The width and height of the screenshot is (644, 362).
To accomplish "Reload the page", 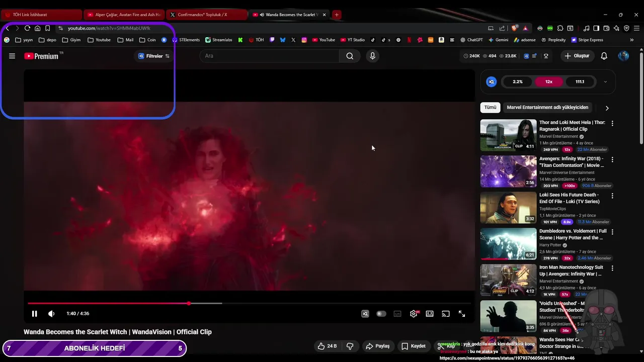I will tap(27, 28).
